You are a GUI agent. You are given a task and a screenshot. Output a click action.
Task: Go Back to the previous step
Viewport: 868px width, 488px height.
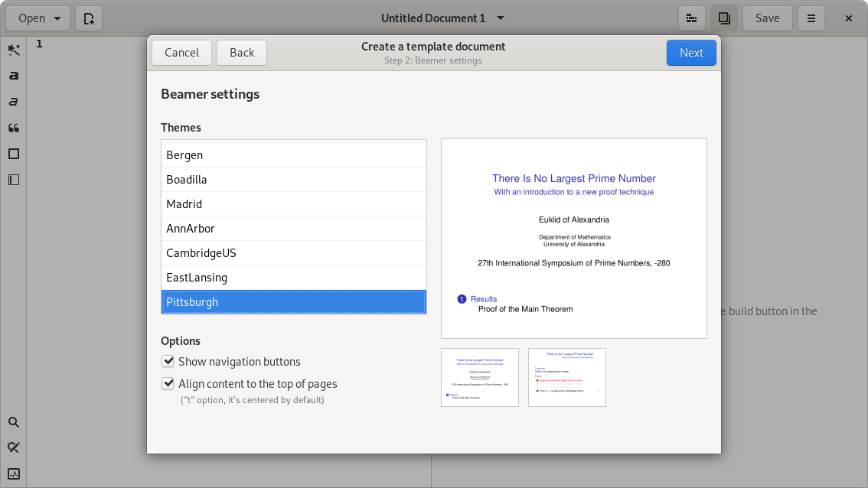[x=242, y=53]
